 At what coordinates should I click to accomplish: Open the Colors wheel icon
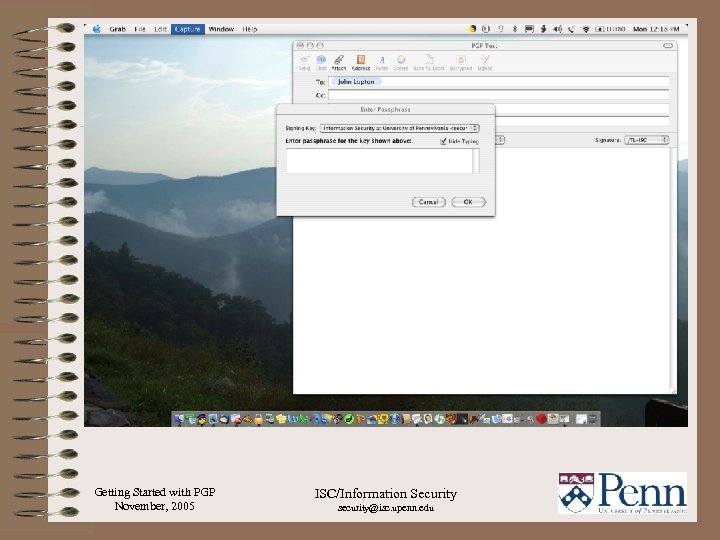point(401,62)
